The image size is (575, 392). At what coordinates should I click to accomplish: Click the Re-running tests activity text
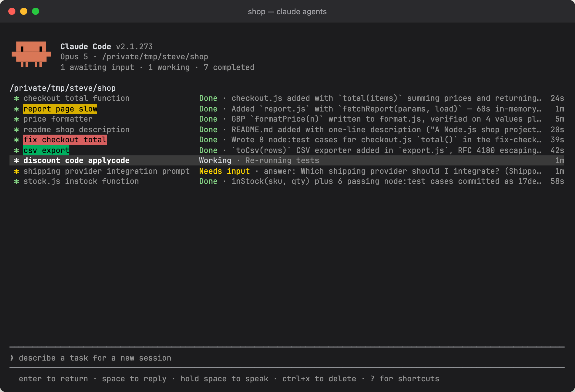point(282,160)
